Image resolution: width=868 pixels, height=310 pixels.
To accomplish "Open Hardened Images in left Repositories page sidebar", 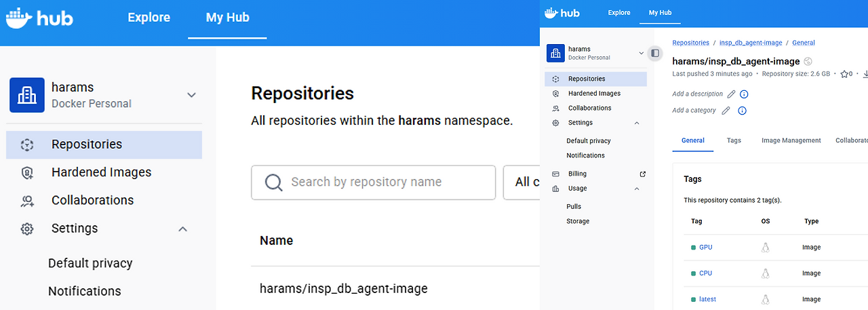I will click(x=104, y=172).
